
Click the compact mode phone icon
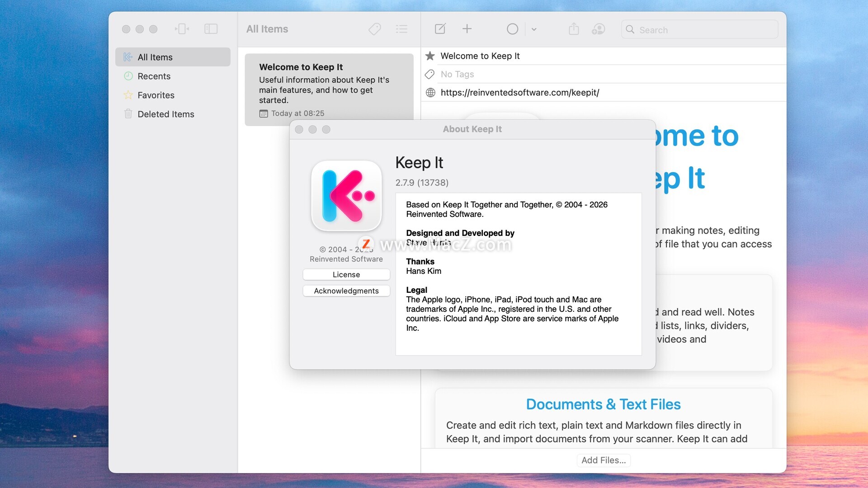click(x=182, y=29)
